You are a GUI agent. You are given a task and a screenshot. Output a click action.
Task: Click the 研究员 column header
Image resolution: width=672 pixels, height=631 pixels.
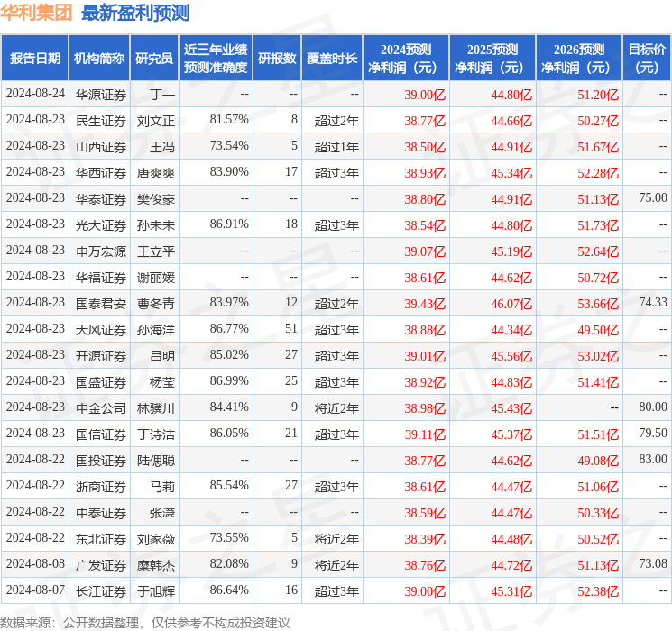pos(154,59)
